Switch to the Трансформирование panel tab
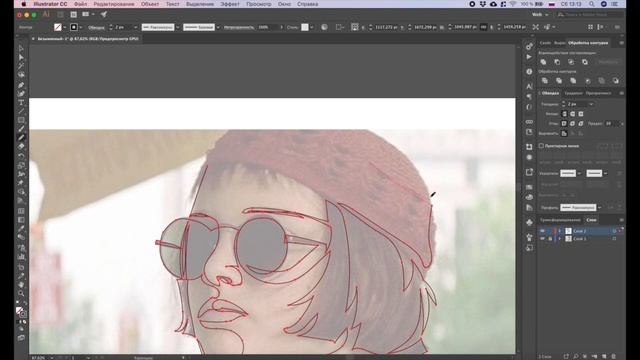Image resolution: width=640 pixels, height=360 pixels. coord(560,220)
